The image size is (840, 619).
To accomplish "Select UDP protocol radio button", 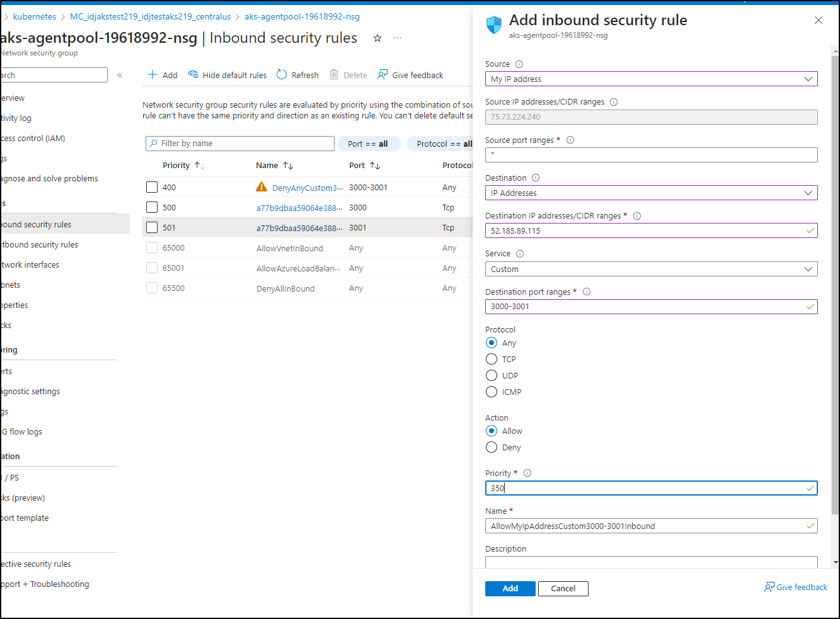I will (492, 375).
